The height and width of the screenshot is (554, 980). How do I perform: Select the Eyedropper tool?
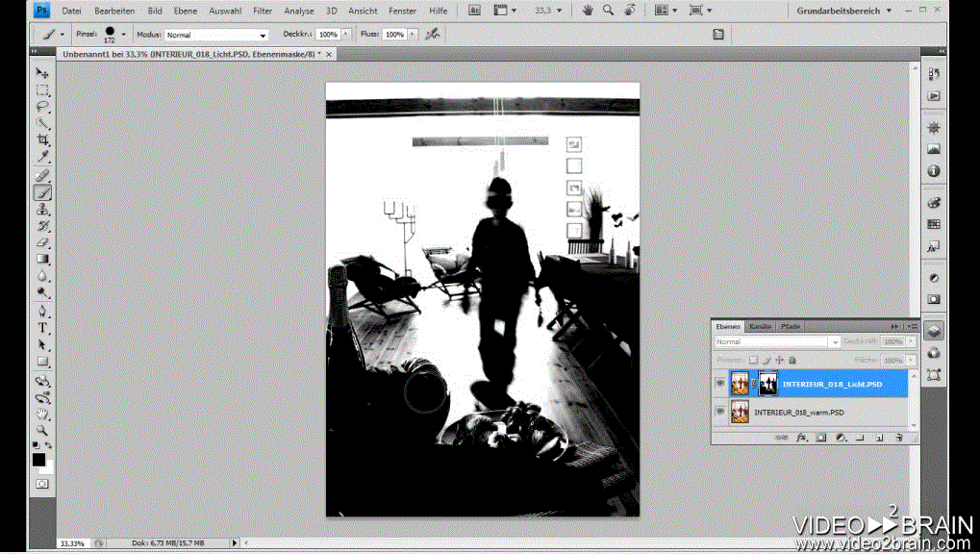tap(42, 157)
